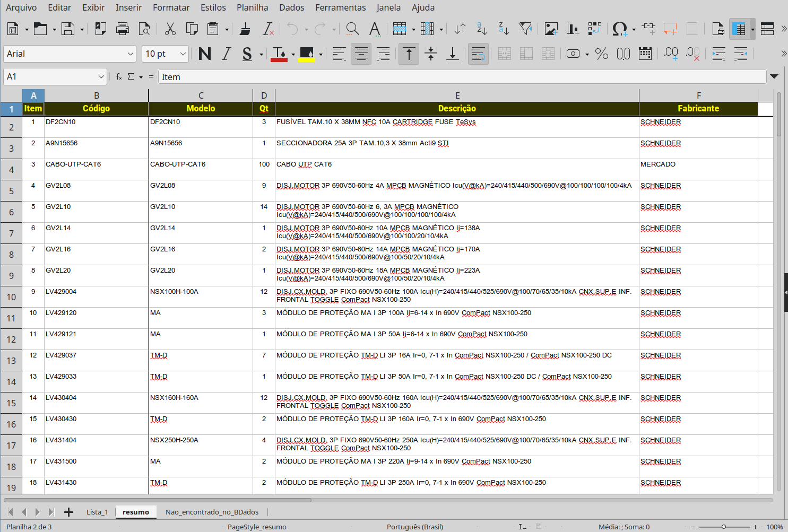The height and width of the screenshot is (532, 788).
Task: Select the Nao_encontrado_no_BDados sheet tab
Action: click(x=212, y=512)
